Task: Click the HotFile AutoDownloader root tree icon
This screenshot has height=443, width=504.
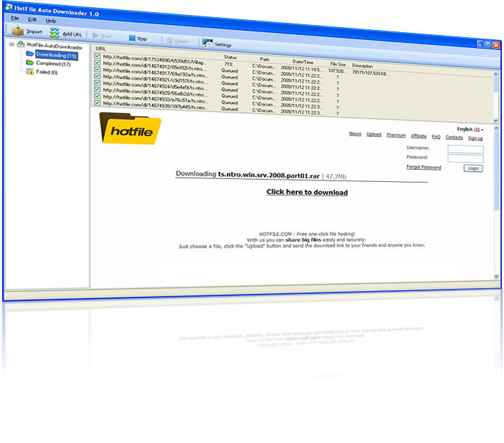Action: [x=21, y=44]
